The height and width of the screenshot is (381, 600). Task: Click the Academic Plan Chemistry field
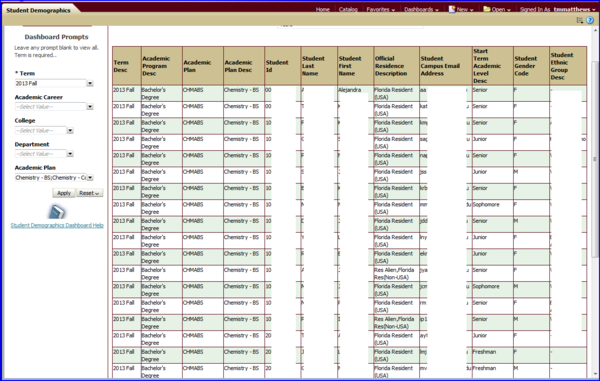[51, 177]
